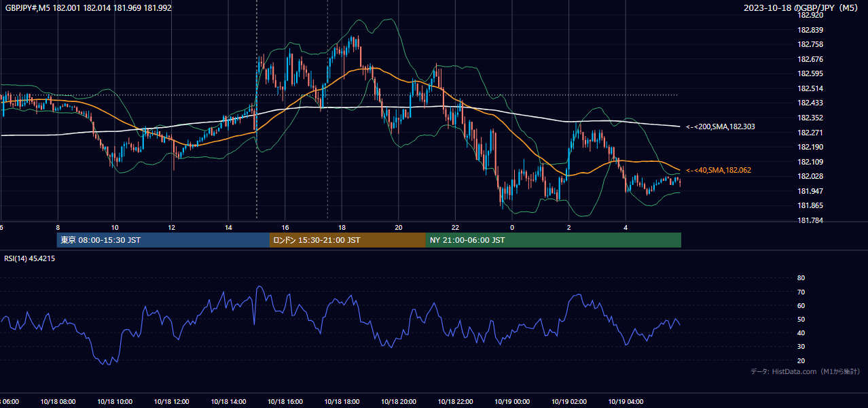Click the 10/19 02:00 timestamp
Viewport: 868px width, 408px height.
click(569, 402)
